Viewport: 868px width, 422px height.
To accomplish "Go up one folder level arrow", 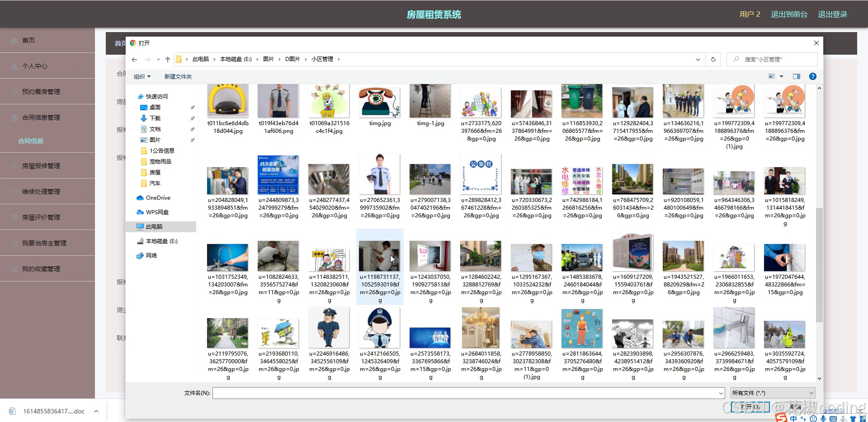I will click(x=168, y=59).
